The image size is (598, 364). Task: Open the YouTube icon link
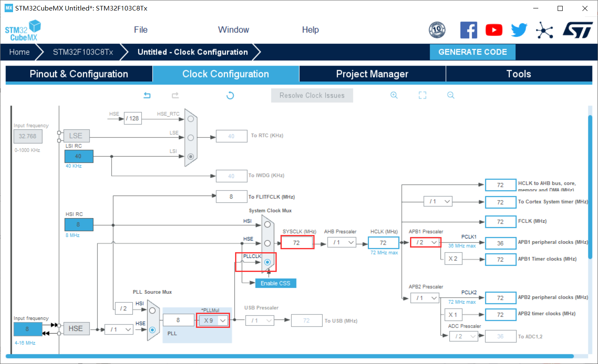494,30
